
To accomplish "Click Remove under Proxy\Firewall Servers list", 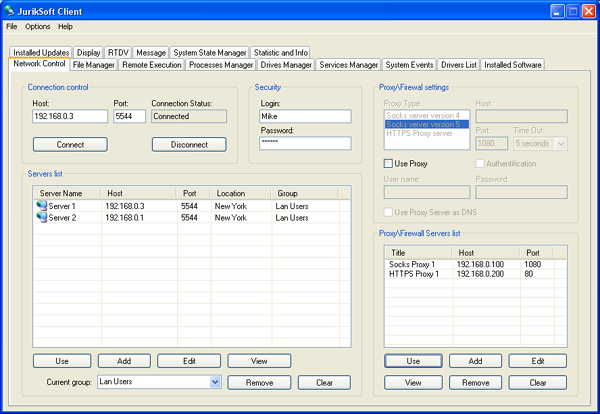I will [x=475, y=383].
